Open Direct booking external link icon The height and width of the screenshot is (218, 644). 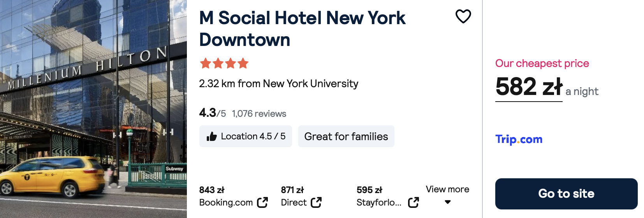pyautogui.click(x=316, y=202)
